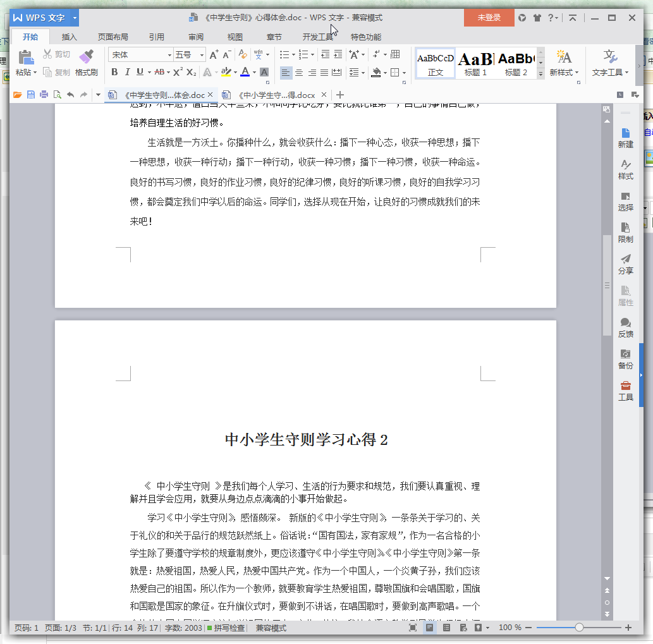Expand the font color dropdown arrow
Image resolution: width=653 pixels, height=644 pixels.
[254, 73]
